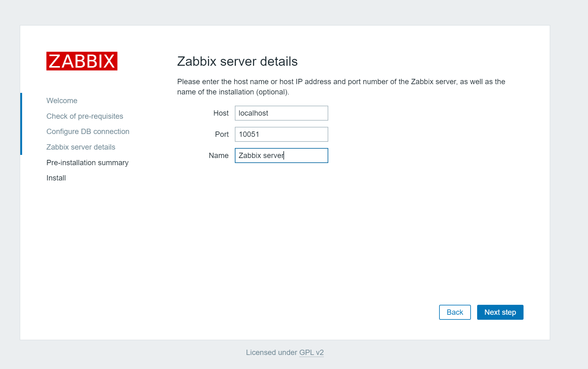Proceed with the Next step button
The width and height of the screenshot is (588, 369).
coord(500,312)
